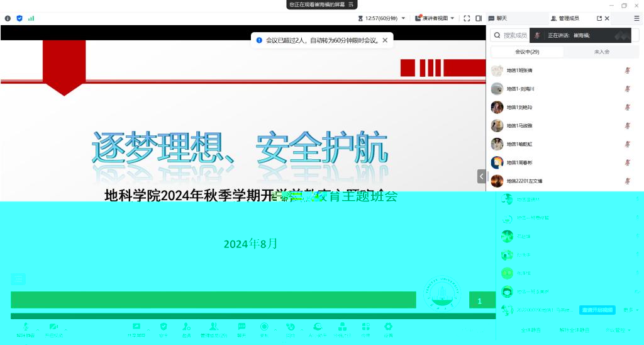The height and width of the screenshot is (345, 644).
Task: Expand the 12:57 meeting timer dropdown
Action: (x=386, y=18)
